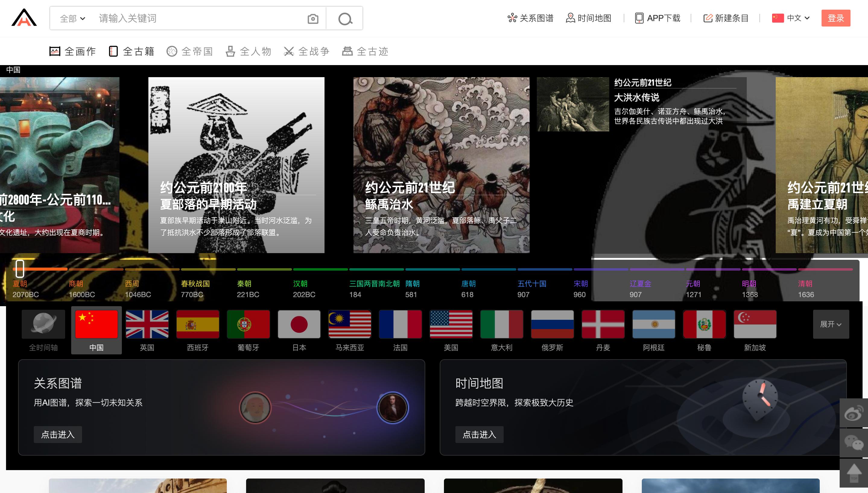Screen dimensions: 868x493
Task: Click the camera image-search icon
Action: pos(313,19)
